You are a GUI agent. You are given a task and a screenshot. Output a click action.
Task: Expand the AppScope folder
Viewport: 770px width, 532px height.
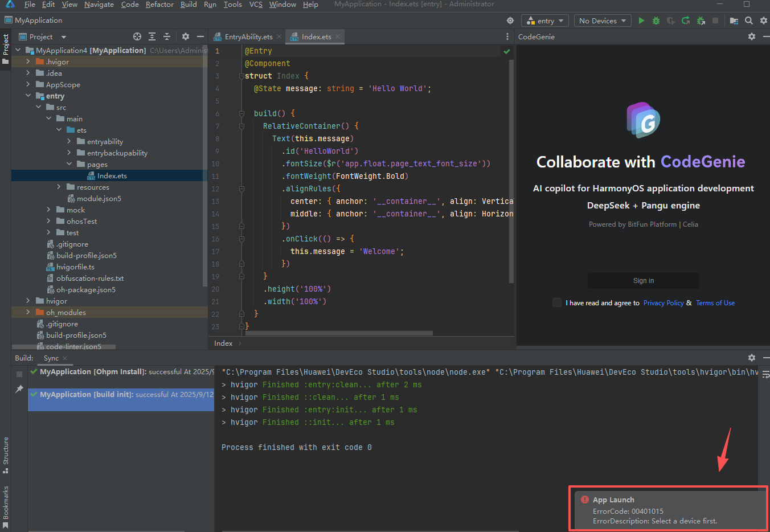point(28,84)
